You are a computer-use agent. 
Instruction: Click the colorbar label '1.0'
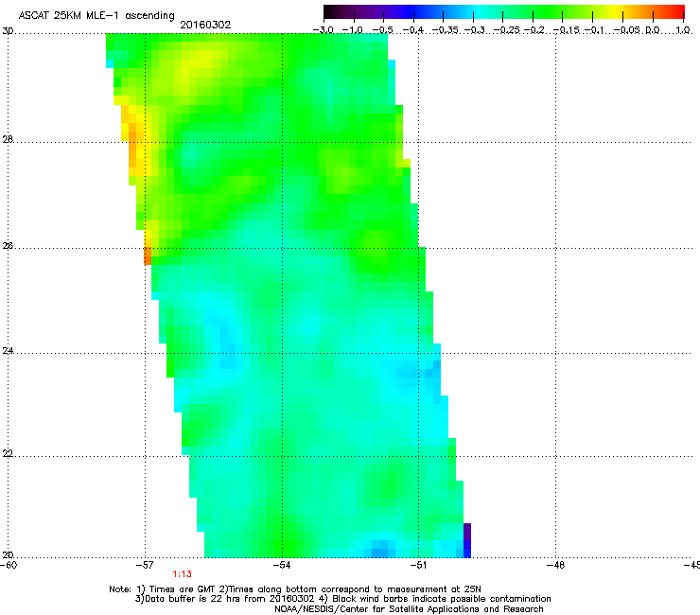[x=683, y=30]
